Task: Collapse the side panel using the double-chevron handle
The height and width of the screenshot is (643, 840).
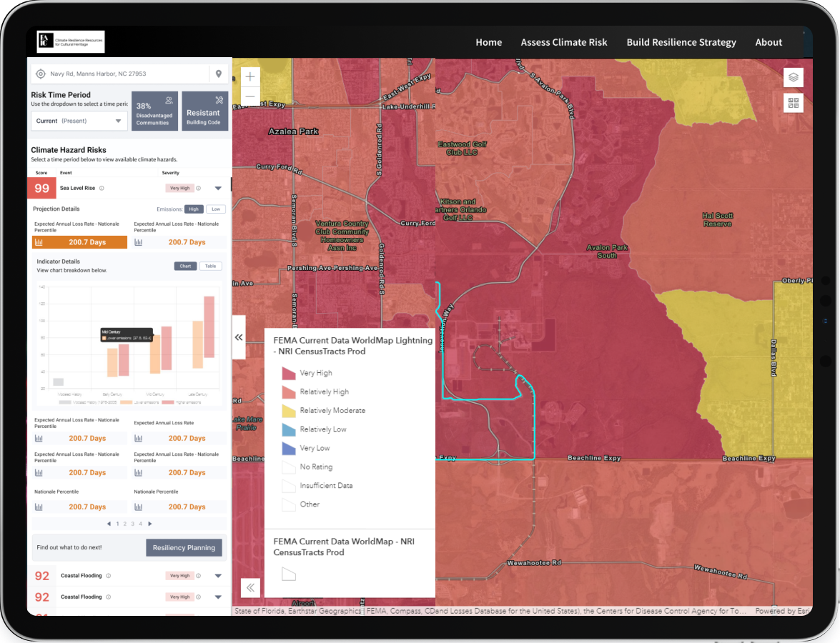Action: click(x=239, y=337)
